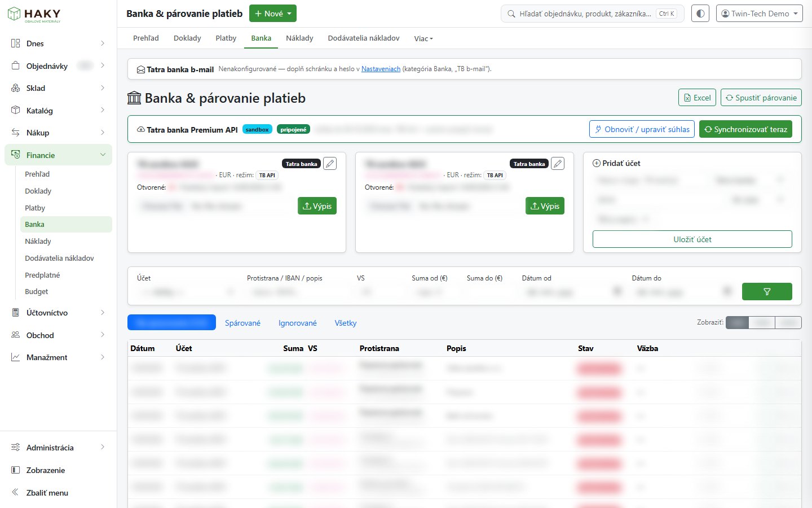Edit the second Tatra banka account pencil icon
812x508 pixels.
(x=558, y=164)
